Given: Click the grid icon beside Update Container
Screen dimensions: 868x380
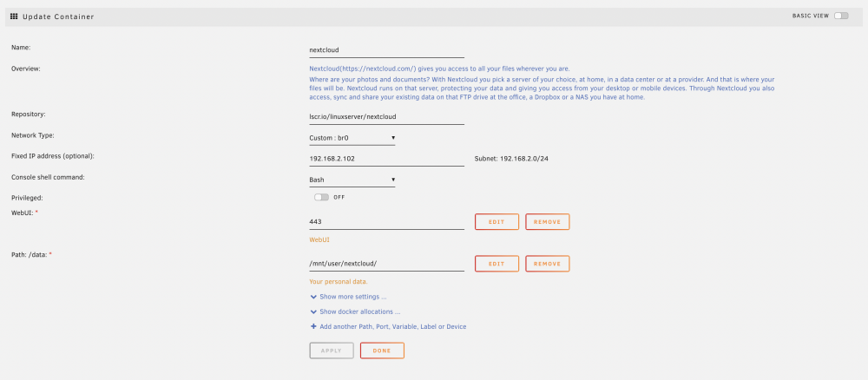Looking at the screenshot, I should tap(15, 16).
